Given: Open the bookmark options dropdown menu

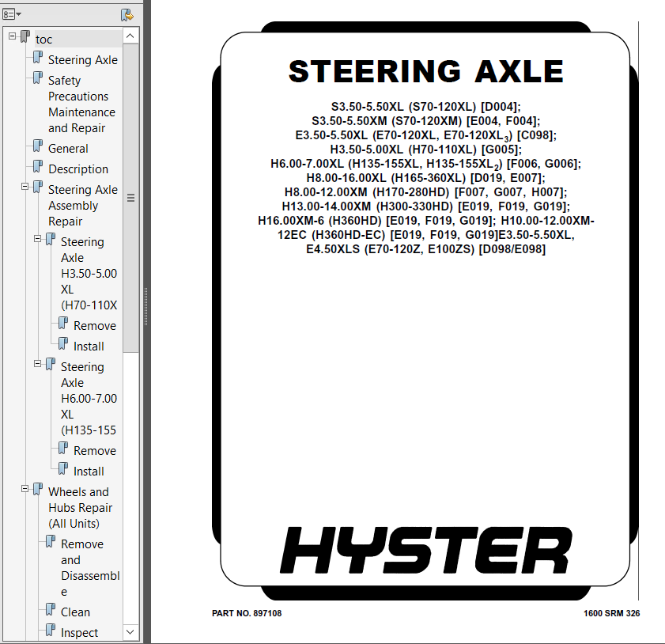Looking at the screenshot, I should [x=12, y=15].
